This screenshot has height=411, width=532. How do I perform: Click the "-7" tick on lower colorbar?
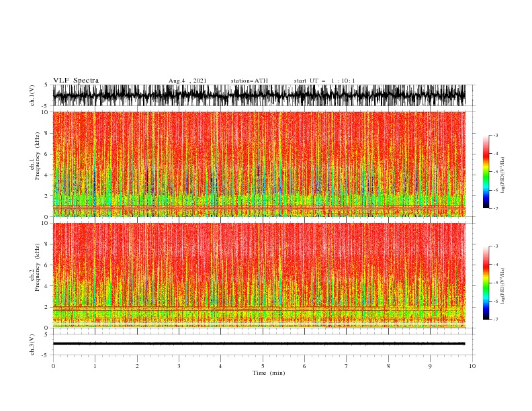(495, 320)
